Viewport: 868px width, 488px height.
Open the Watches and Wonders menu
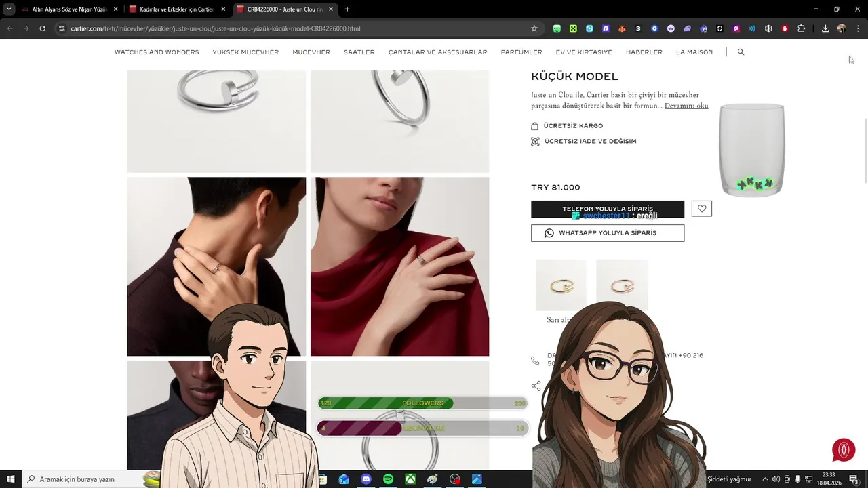click(157, 52)
